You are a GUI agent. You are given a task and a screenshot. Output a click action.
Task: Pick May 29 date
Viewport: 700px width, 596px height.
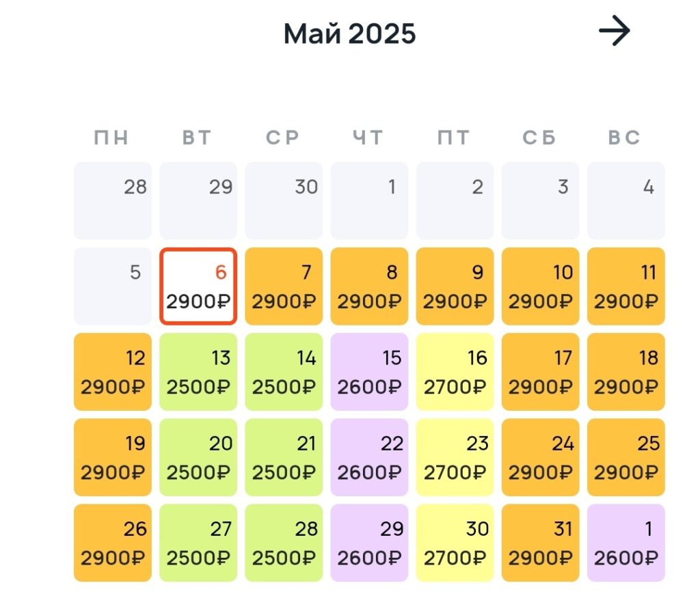tap(369, 543)
